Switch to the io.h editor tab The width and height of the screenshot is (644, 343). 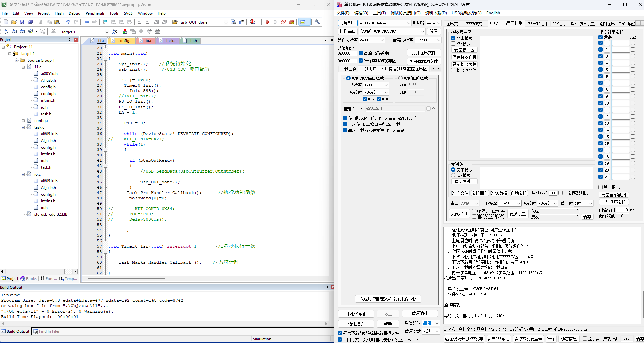[191, 41]
